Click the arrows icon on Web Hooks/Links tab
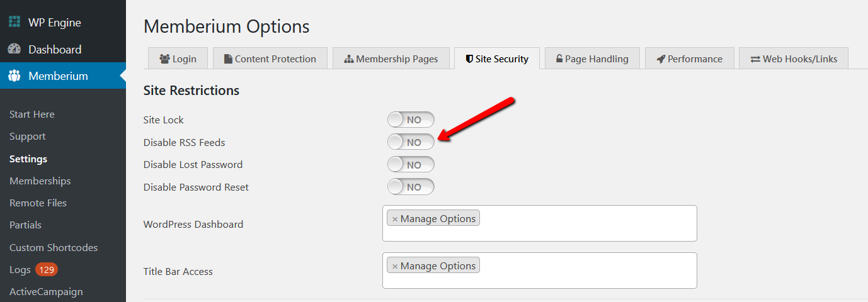This screenshot has height=302, width=868. click(755, 59)
